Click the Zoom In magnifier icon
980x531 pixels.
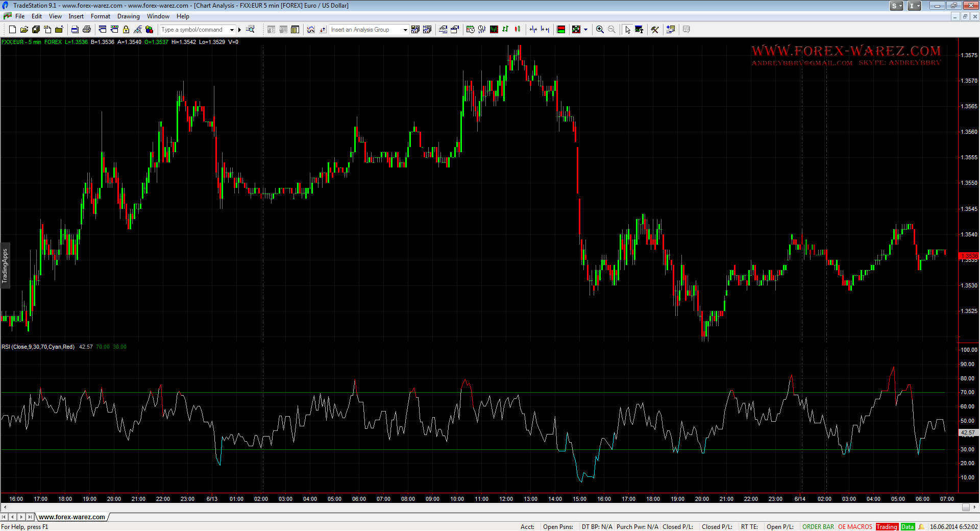click(x=600, y=30)
